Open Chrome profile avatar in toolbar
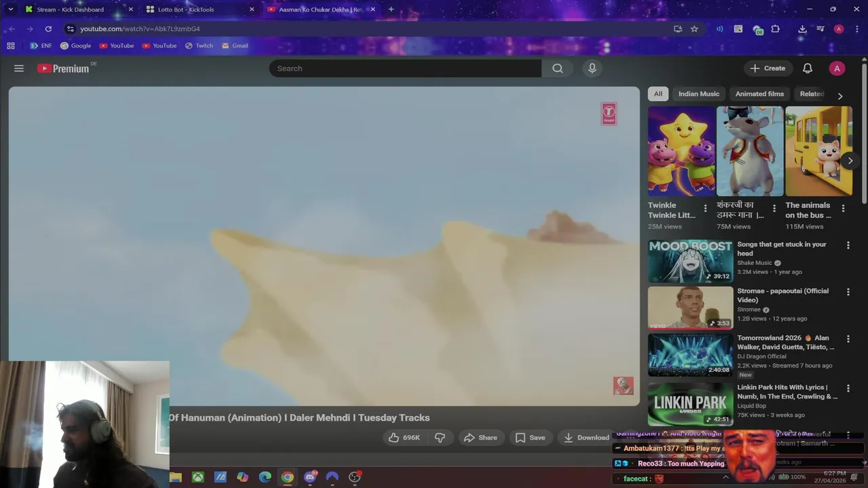The width and height of the screenshot is (868, 488). pyautogui.click(x=839, y=29)
